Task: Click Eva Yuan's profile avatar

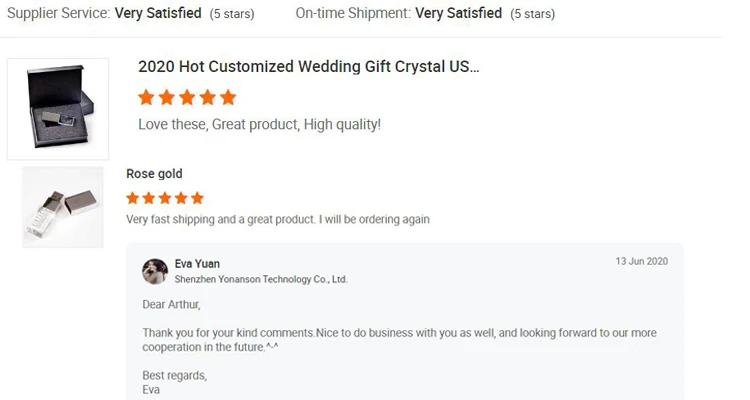Action: tap(155, 271)
